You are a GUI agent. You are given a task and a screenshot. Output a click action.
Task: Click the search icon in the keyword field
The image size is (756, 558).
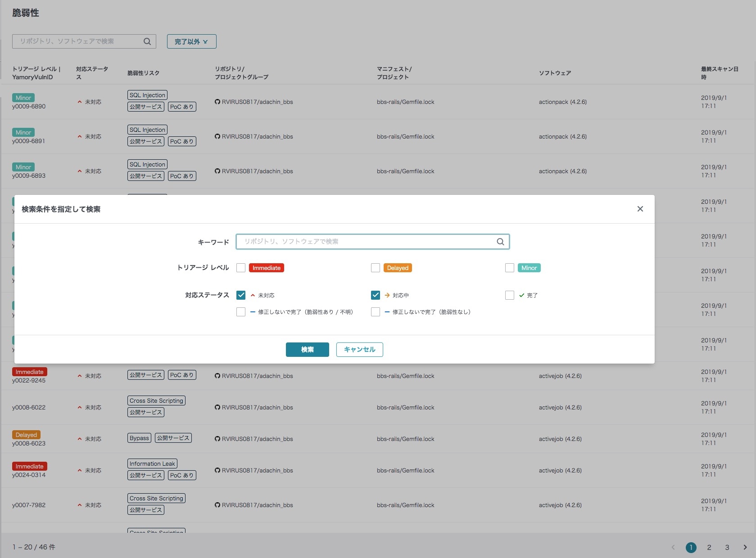[500, 242]
